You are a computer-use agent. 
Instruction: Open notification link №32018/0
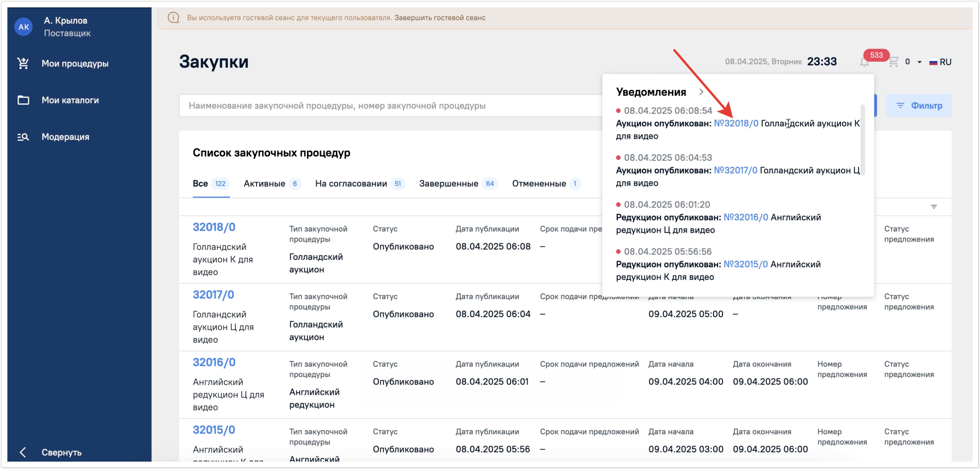pos(736,123)
